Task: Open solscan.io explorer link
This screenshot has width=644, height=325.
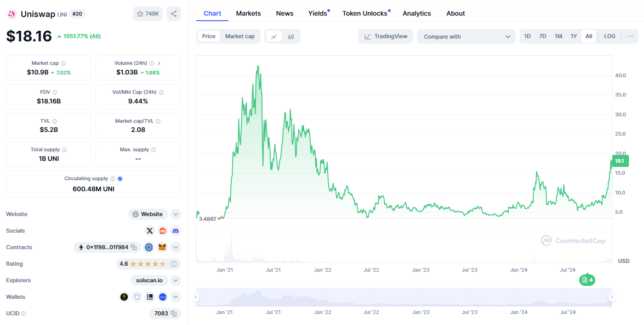Action: point(149,280)
